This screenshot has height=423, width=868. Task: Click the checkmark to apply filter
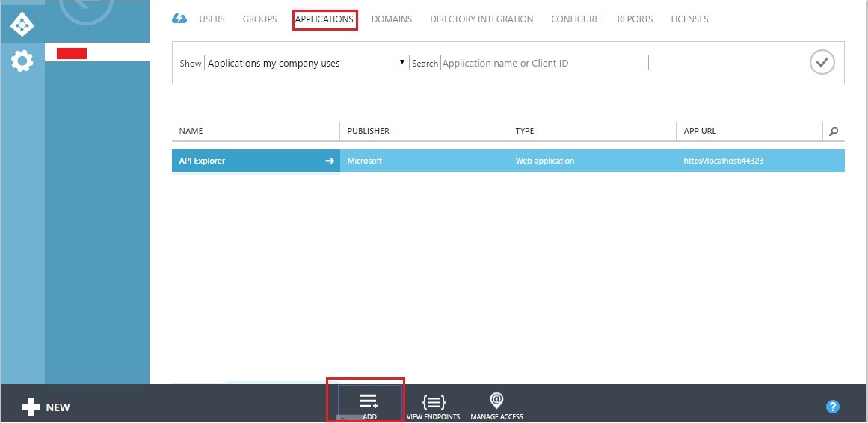coord(822,63)
